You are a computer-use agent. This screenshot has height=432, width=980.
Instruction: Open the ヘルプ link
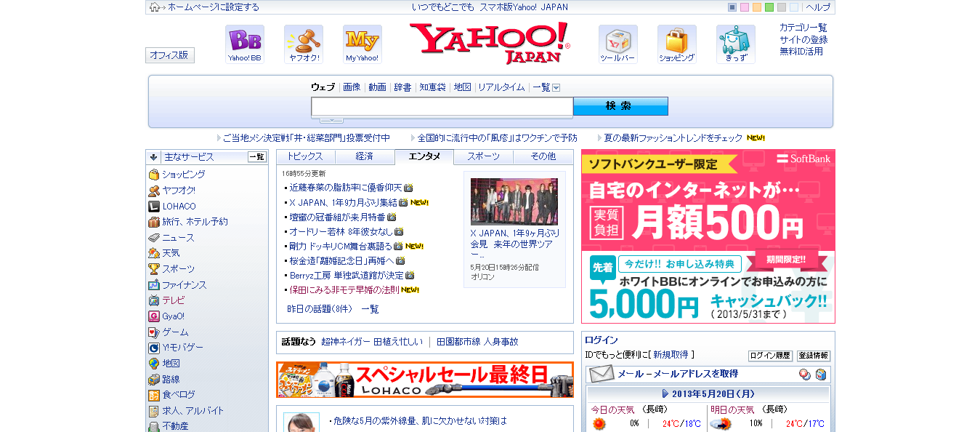click(x=818, y=7)
